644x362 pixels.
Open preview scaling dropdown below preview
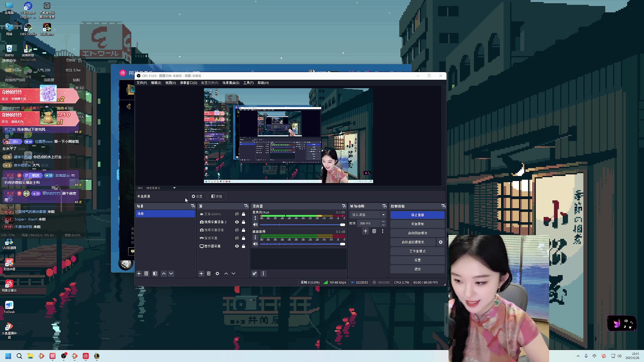[x=174, y=188]
